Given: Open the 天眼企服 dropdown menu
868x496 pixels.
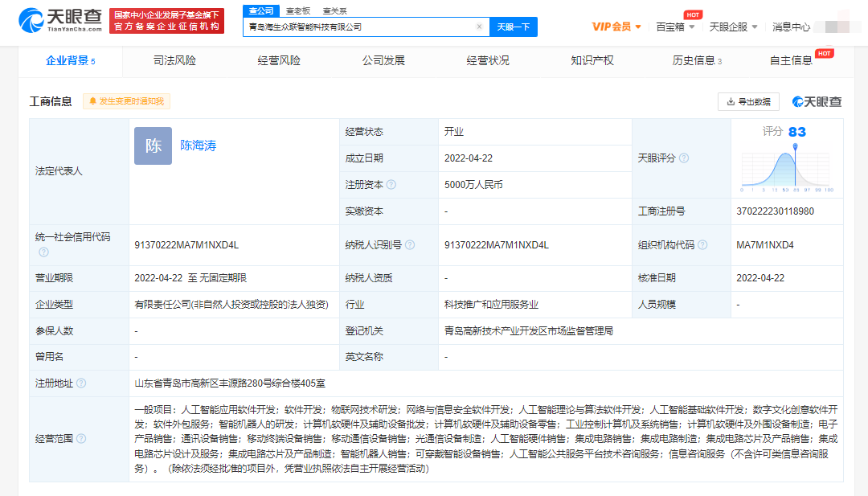Looking at the screenshot, I should coord(733,27).
